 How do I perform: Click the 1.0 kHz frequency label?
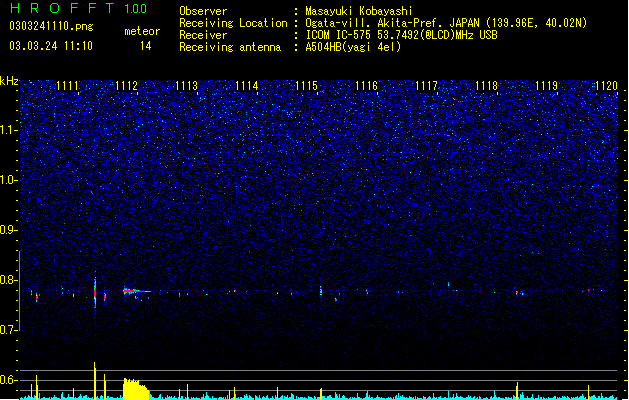point(9,180)
